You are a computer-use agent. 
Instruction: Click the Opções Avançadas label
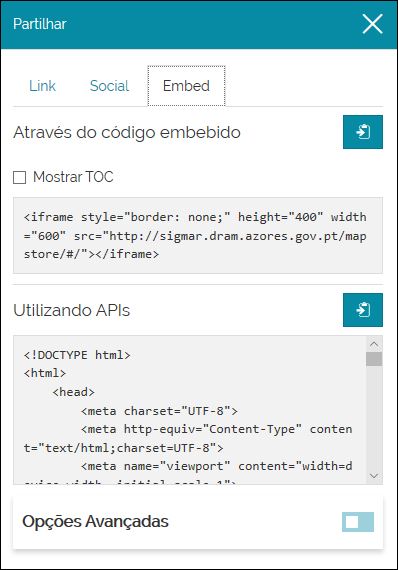point(95,521)
